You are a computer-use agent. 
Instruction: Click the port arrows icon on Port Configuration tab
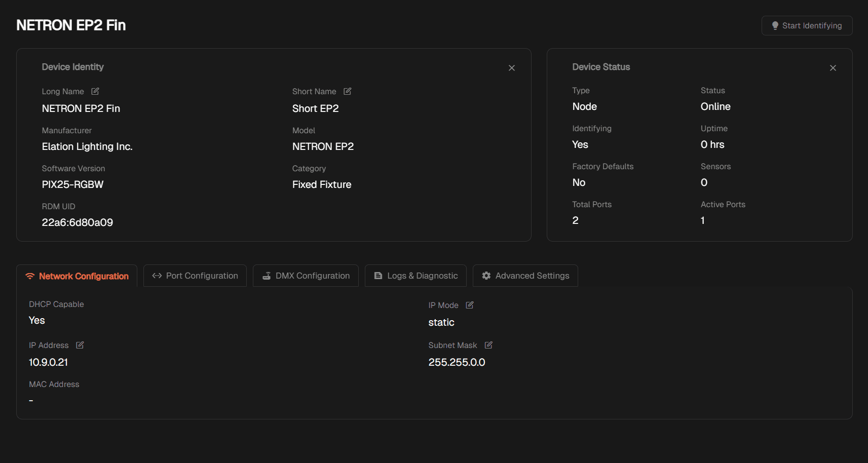(157, 276)
